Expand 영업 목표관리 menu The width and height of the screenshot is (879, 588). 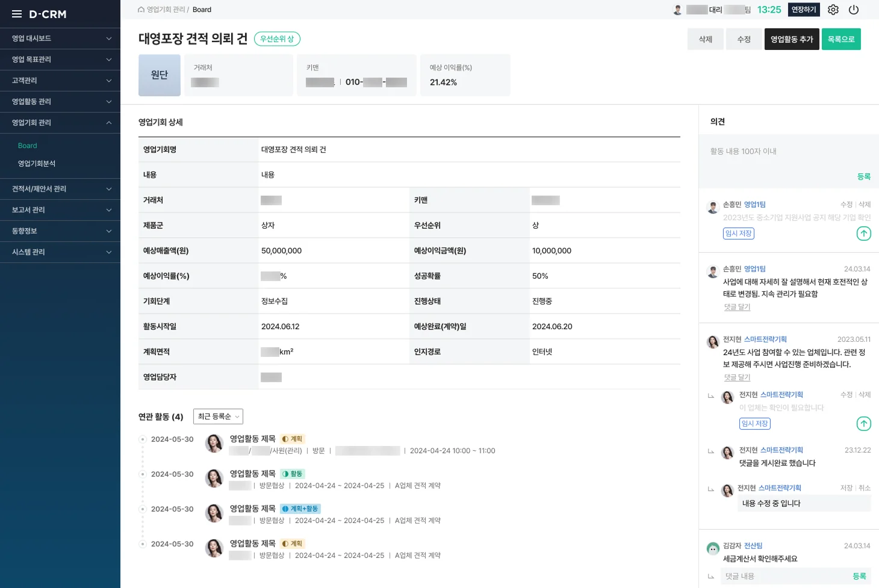(60, 60)
